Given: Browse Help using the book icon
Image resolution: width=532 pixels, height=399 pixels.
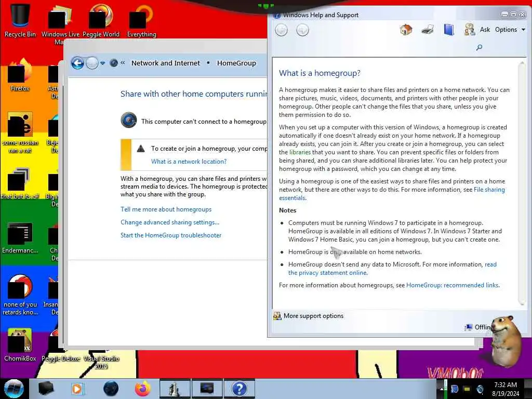Looking at the screenshot, I should point(449,30).
